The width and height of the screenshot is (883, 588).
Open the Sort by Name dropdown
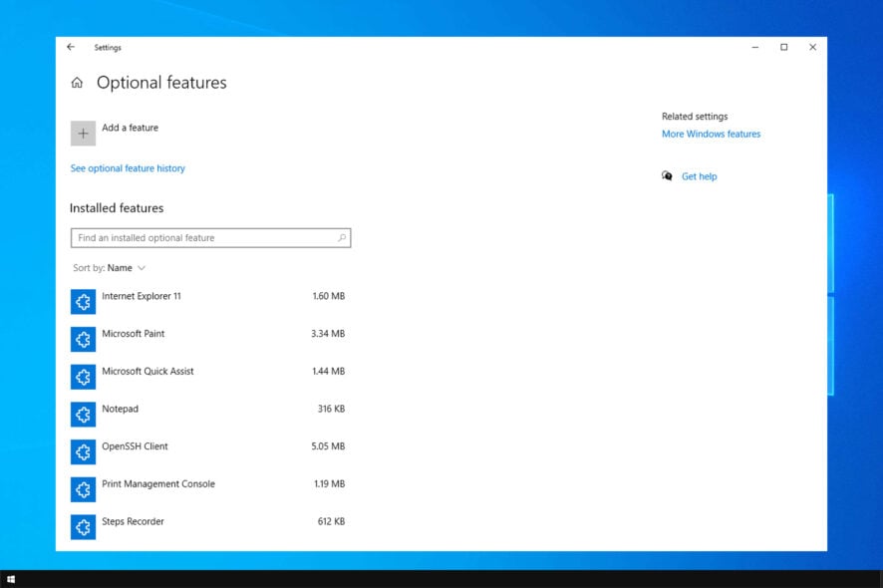point(110,268)
